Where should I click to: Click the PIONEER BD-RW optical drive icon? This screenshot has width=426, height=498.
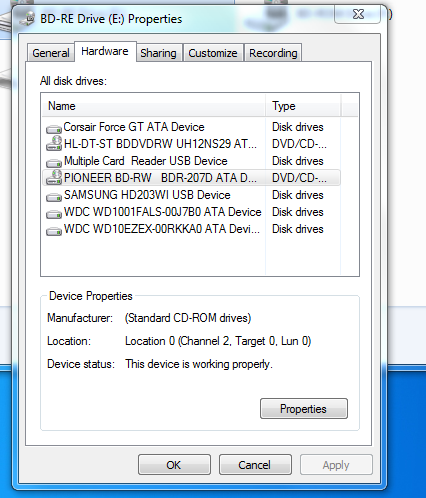[54, 177]
